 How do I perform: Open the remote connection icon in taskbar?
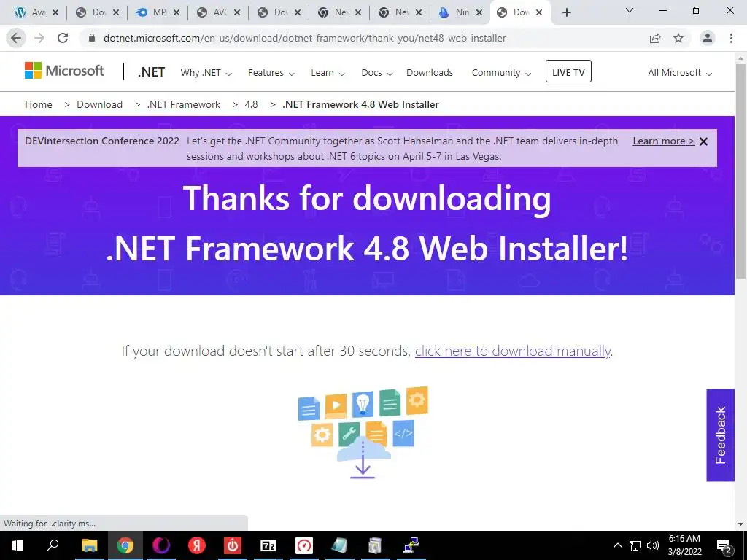pos(411,545)
